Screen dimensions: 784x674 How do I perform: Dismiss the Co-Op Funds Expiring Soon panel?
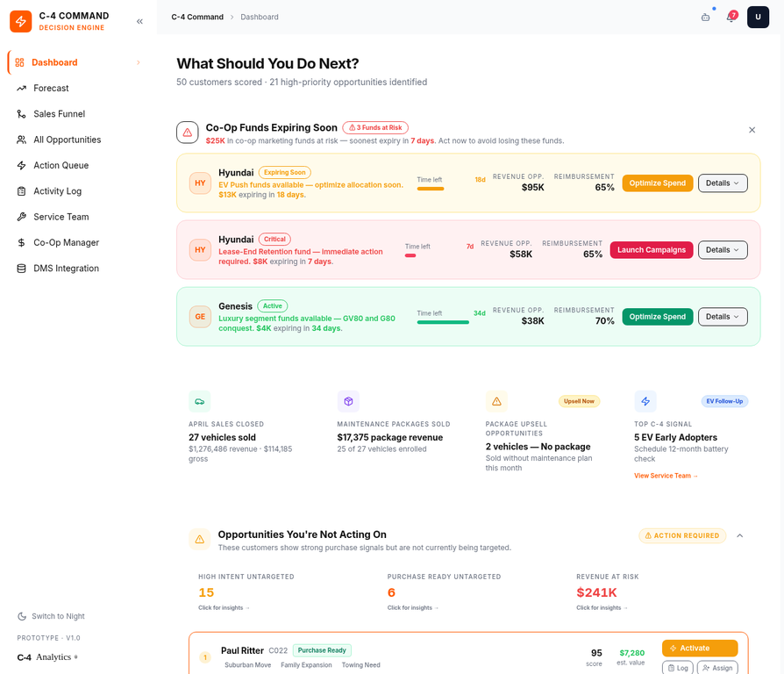click(752, 130)
